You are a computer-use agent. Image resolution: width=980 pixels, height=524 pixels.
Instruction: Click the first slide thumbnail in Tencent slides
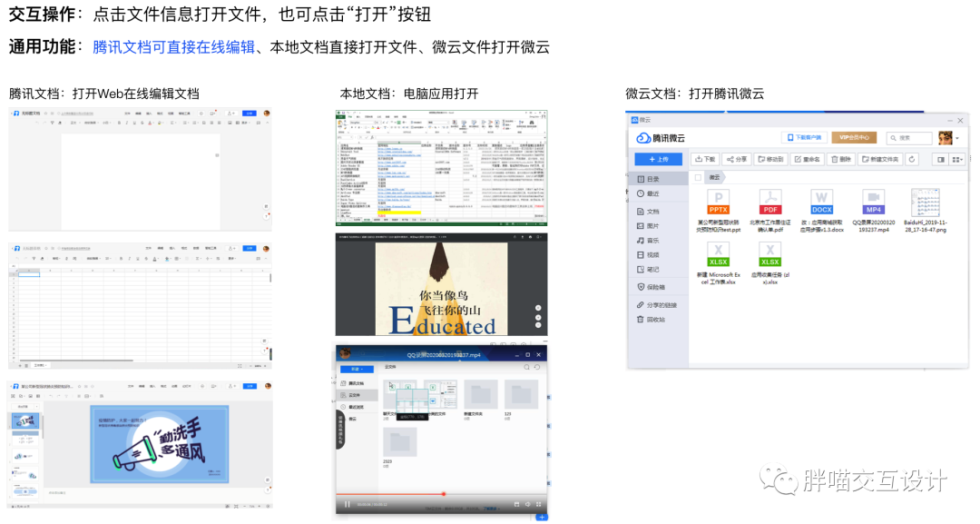25,420
